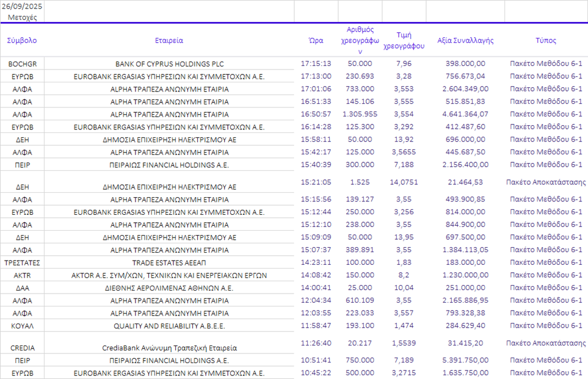Select the value 5.391.750,00
The width and height of the screenshot is (588, 379).
point(465,360)
